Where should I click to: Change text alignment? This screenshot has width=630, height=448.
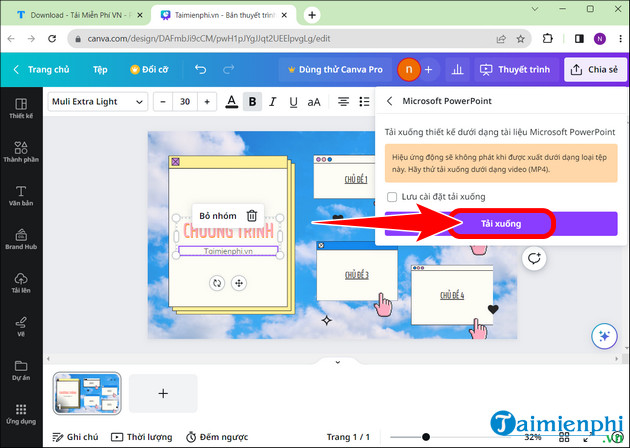(x=343, y=102)
